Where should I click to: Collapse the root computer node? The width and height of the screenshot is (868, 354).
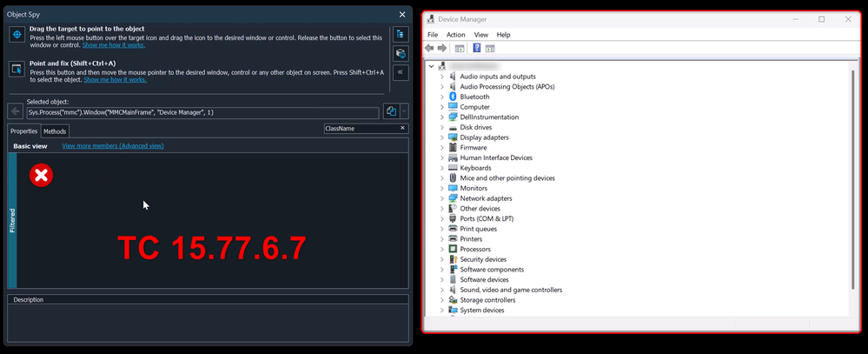pyautogui.click(x=431, y=66)
